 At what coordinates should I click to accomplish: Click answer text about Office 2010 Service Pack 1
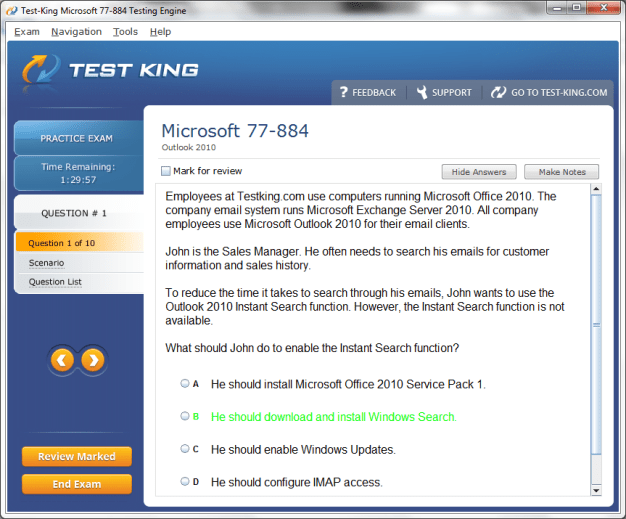(x=348, y=384)
